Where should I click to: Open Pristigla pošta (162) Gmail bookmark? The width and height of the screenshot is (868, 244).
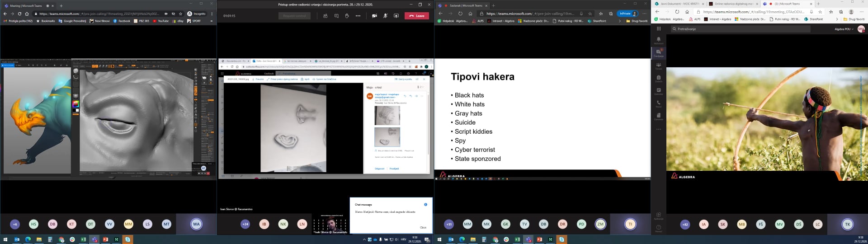[18, 21]
